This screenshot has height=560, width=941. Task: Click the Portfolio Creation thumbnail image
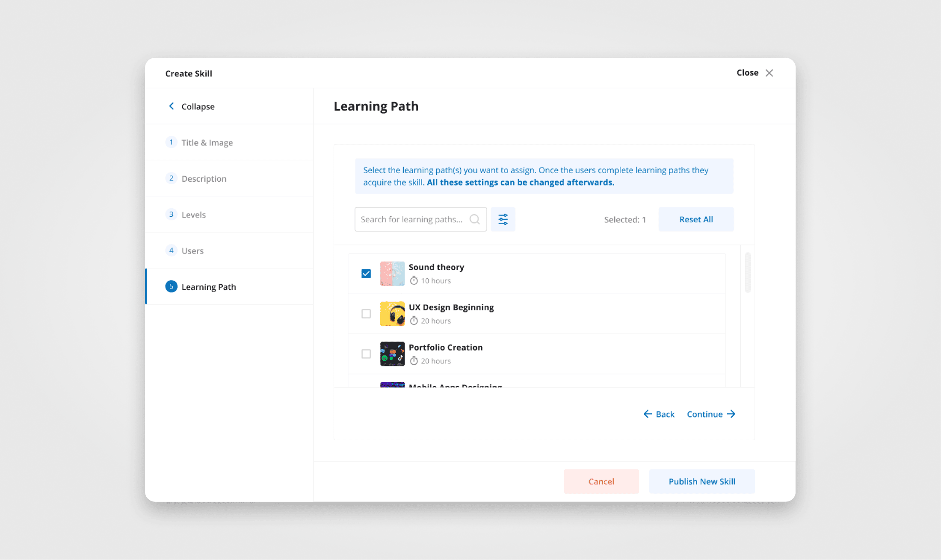(392, 354)
